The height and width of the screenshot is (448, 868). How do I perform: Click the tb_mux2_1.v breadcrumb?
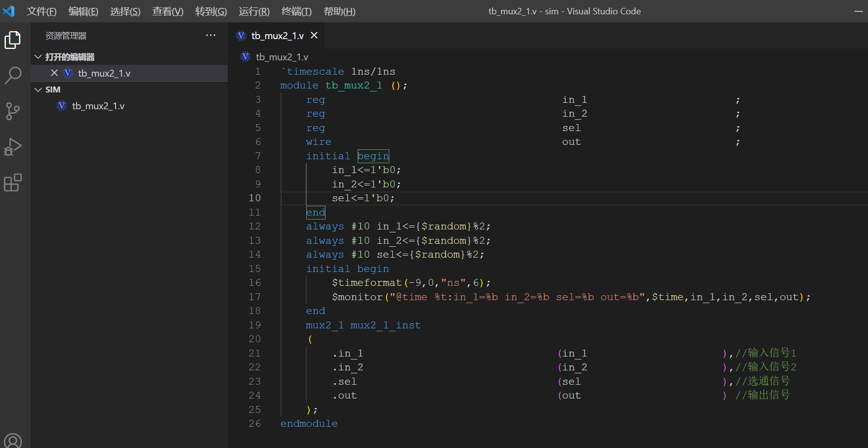[x=282, y=57]
